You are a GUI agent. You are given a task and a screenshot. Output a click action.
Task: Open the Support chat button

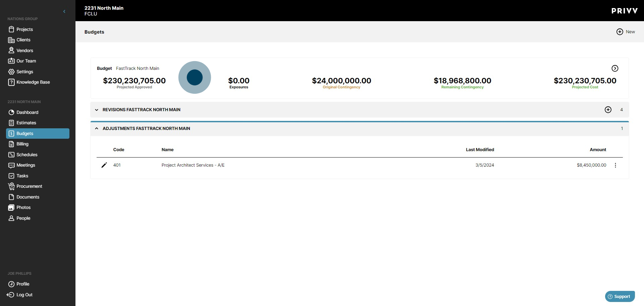click(620, 296)
